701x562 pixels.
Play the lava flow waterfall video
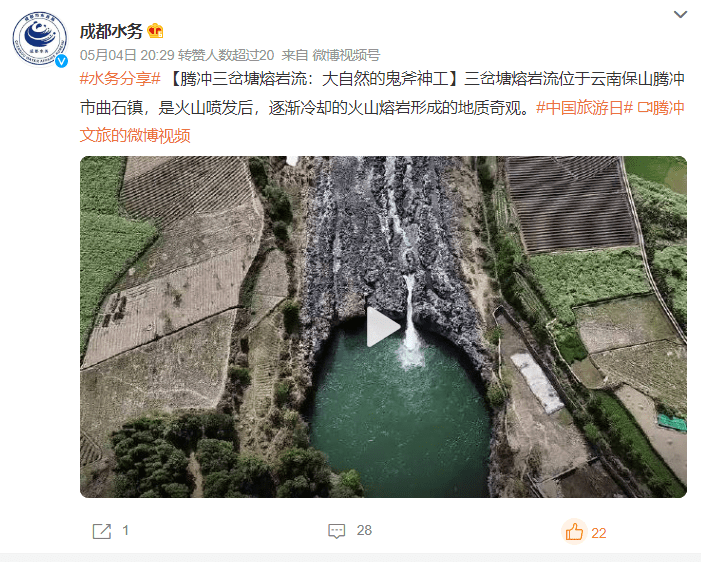click(x=383, y=327)
